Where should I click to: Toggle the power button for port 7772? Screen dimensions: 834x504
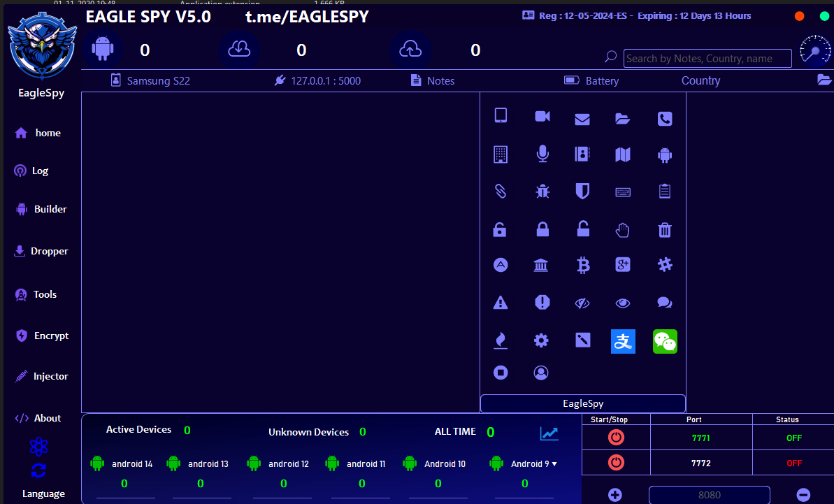[x=616, y=463]
